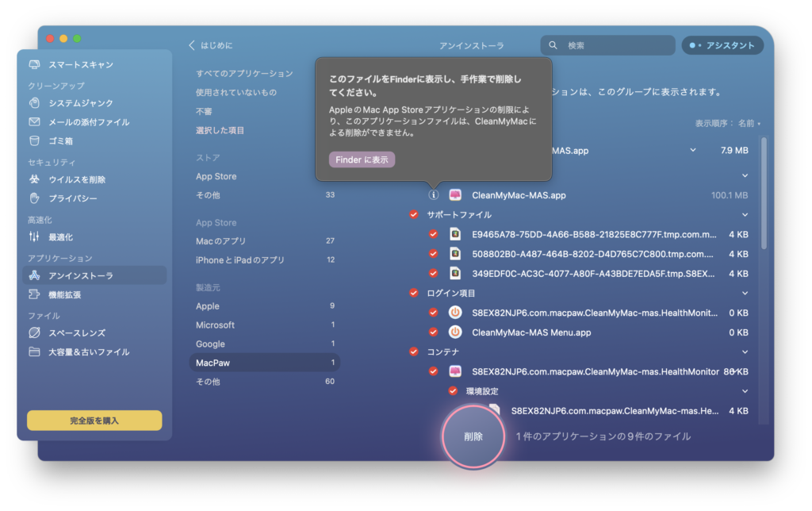Select the 不審 filter
812x511 pixels.
point(204,111)
